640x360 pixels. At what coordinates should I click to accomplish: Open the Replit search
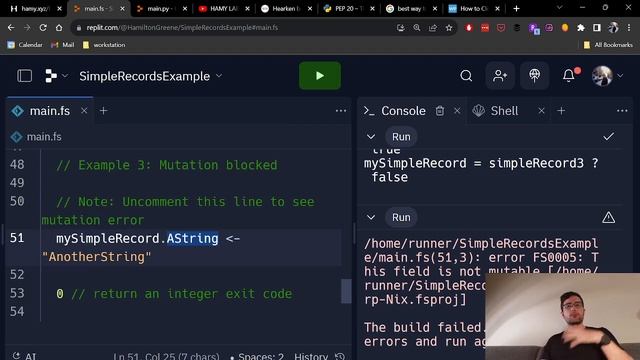click(x=466, y=76)
